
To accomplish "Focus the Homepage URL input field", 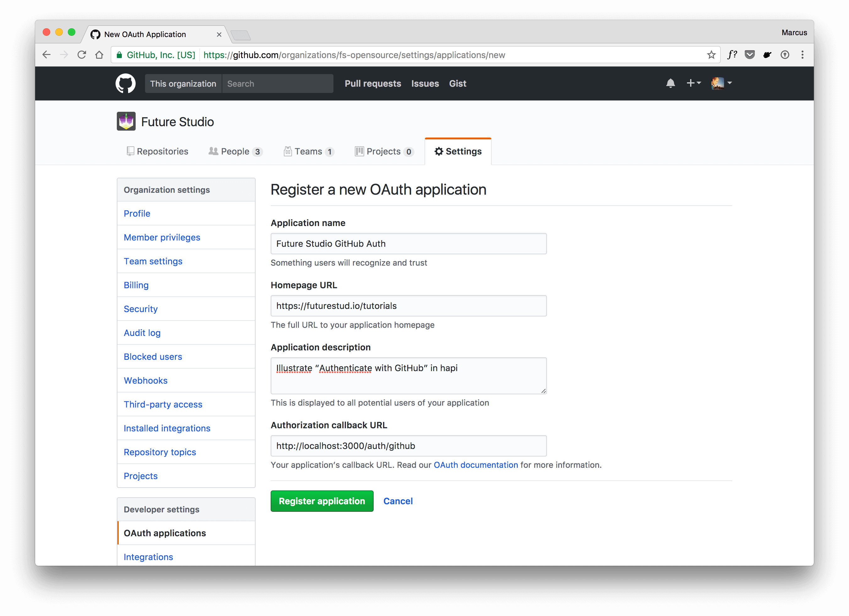I will click(x=408, y=305).
